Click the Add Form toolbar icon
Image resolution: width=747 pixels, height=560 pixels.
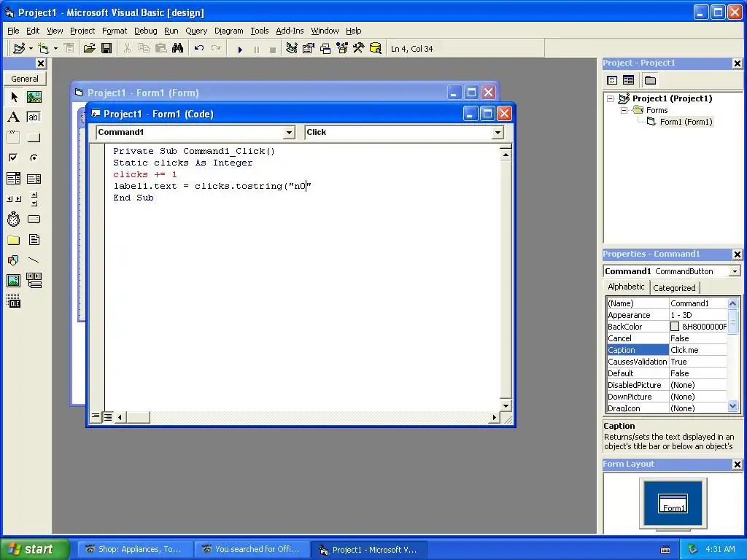(x=43, y=48)
